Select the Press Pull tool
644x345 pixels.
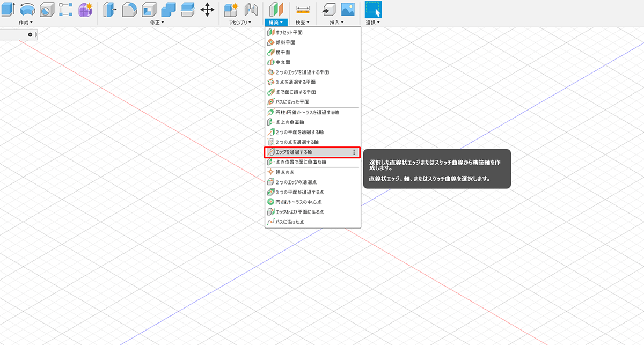[x=110, y=9]
